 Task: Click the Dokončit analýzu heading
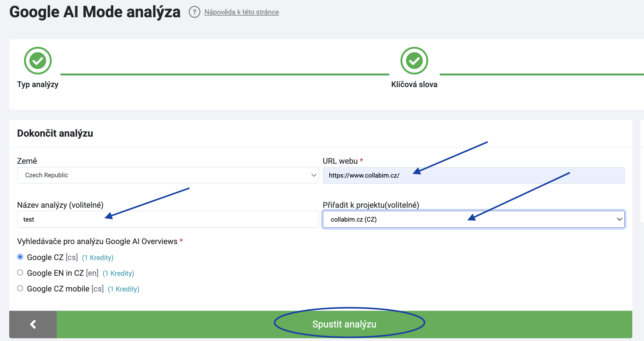55,133
